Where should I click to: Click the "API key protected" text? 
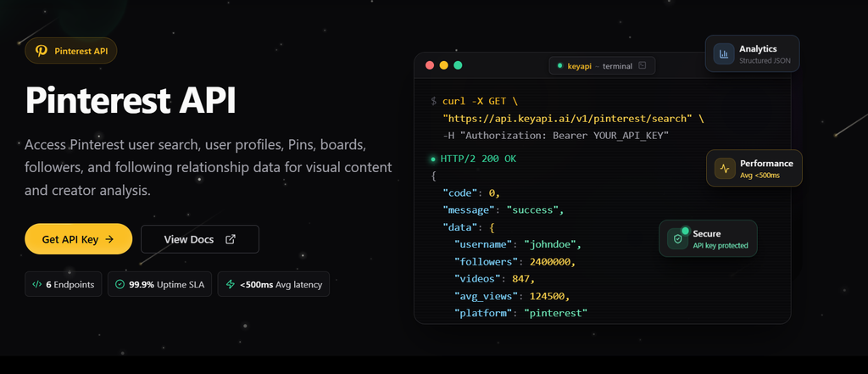pyautogui.click(x=721, y=245)
